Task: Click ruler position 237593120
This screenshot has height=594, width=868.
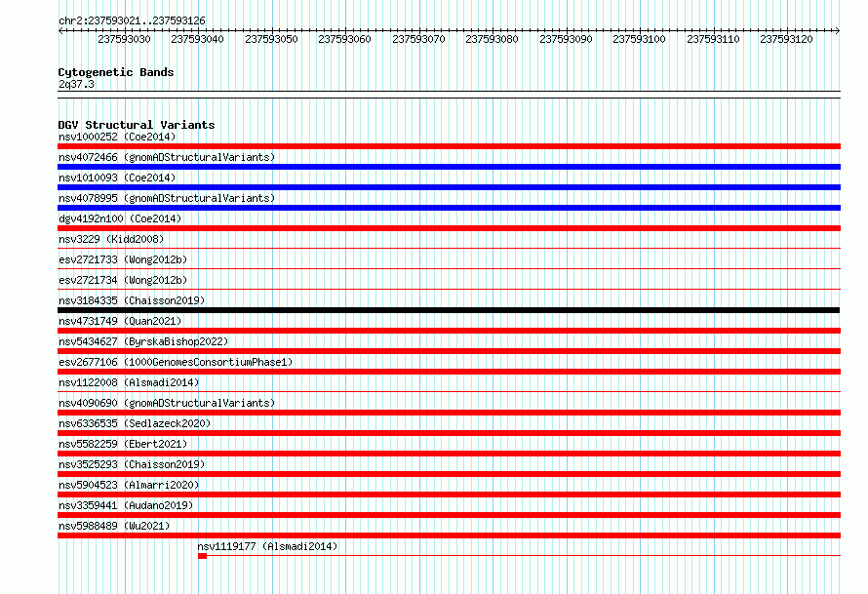Action: pos(787,39)
